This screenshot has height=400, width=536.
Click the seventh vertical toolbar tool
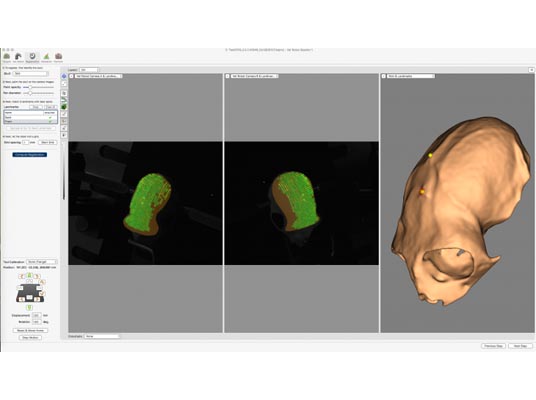pos(64,121)
